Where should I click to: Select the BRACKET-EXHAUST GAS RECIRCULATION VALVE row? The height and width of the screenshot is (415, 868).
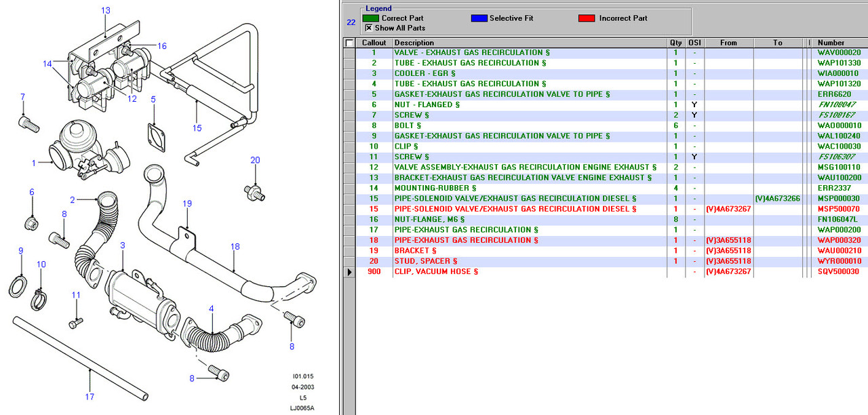pos(523,178)
